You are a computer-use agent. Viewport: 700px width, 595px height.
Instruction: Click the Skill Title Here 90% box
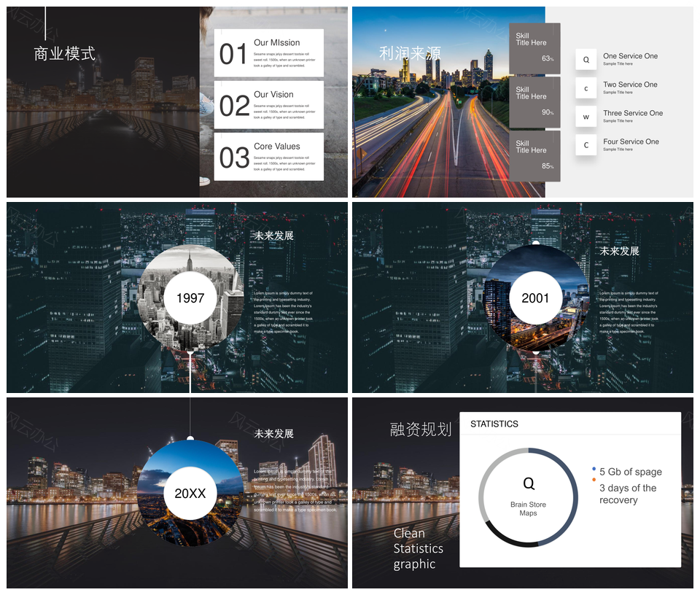click(x=534, y=102)
